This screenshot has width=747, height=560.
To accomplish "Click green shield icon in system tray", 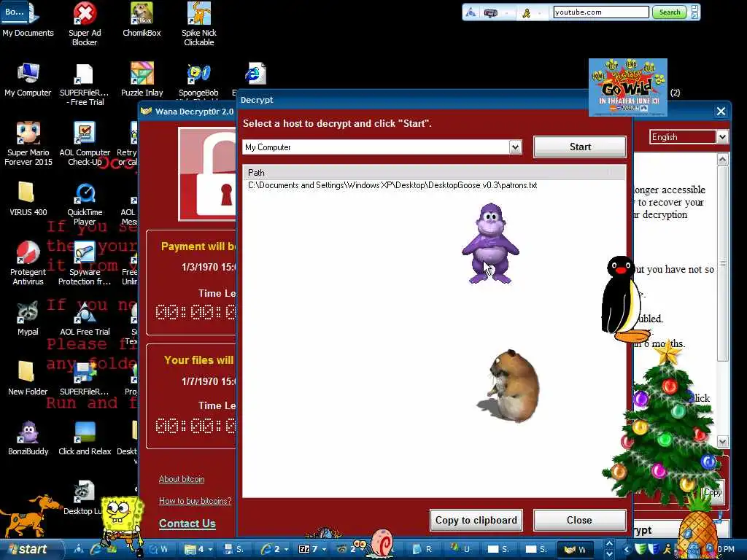I will click(x=641, y=549).
